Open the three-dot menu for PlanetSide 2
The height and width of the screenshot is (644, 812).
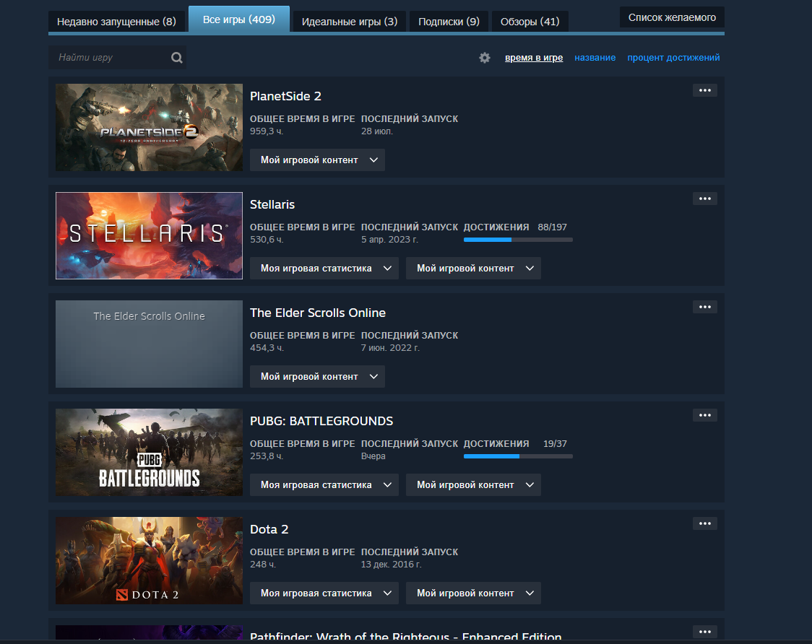coord(705,90)
